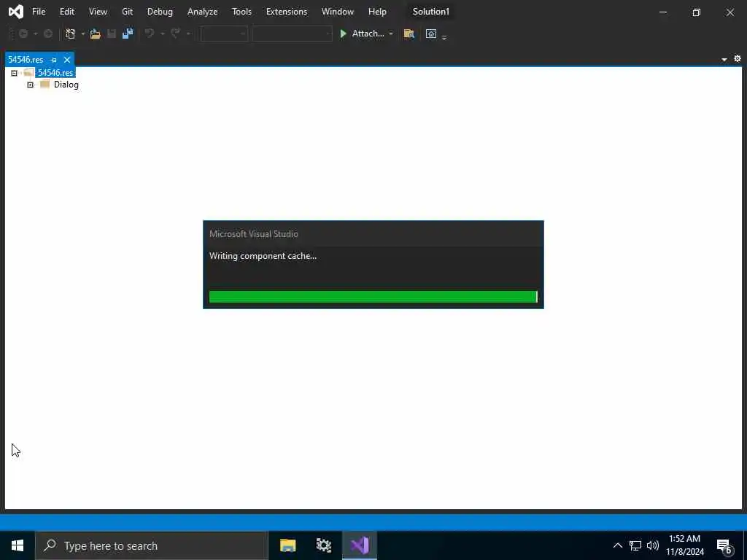Open the Solution Platforms combo box
The image size is (747, 560).
click(x=292, y=34)
